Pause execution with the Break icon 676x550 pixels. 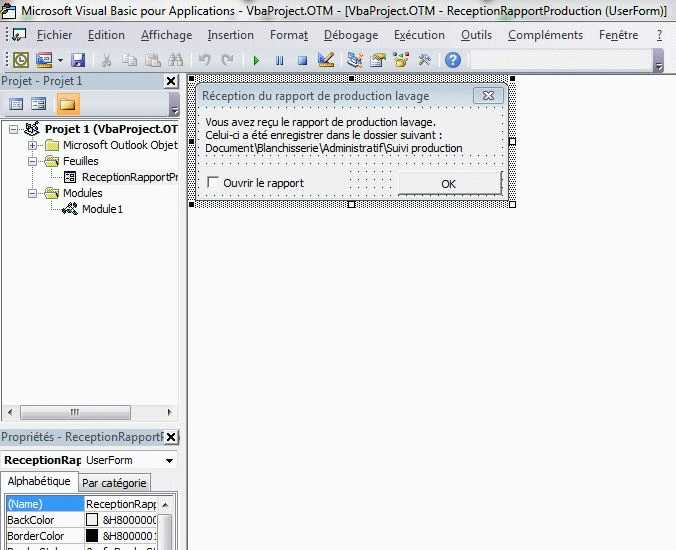tap(280, 60)
